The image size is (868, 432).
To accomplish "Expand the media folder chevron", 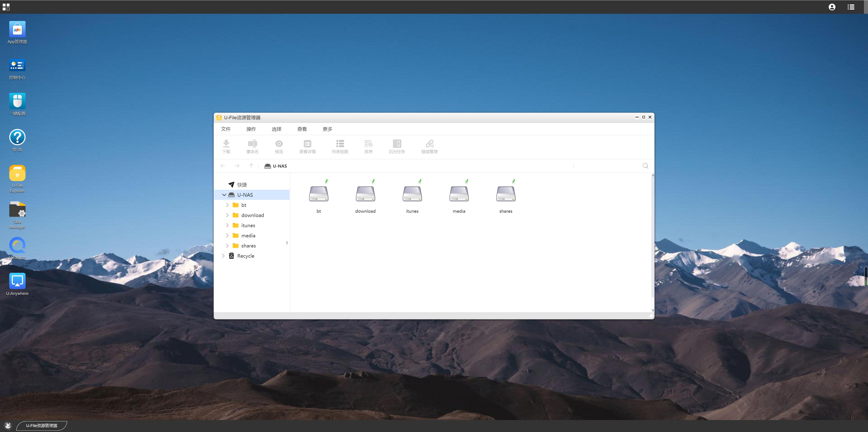I will (227, 235).
